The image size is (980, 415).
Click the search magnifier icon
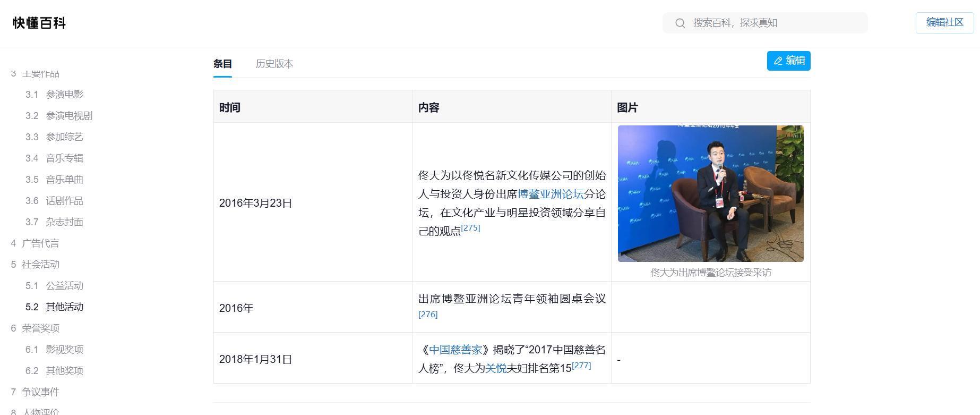680,23
